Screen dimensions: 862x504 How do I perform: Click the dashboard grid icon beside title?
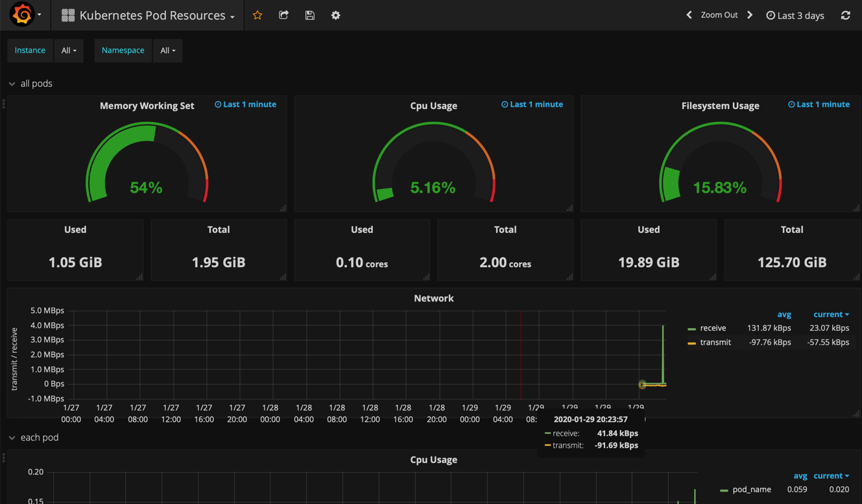click(x=68, y=15)
